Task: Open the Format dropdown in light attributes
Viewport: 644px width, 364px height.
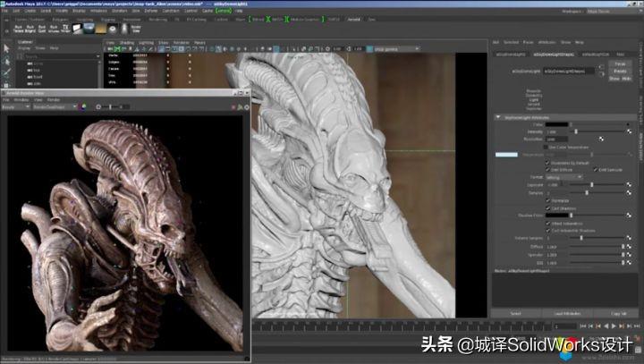Action: coord(564,177)
